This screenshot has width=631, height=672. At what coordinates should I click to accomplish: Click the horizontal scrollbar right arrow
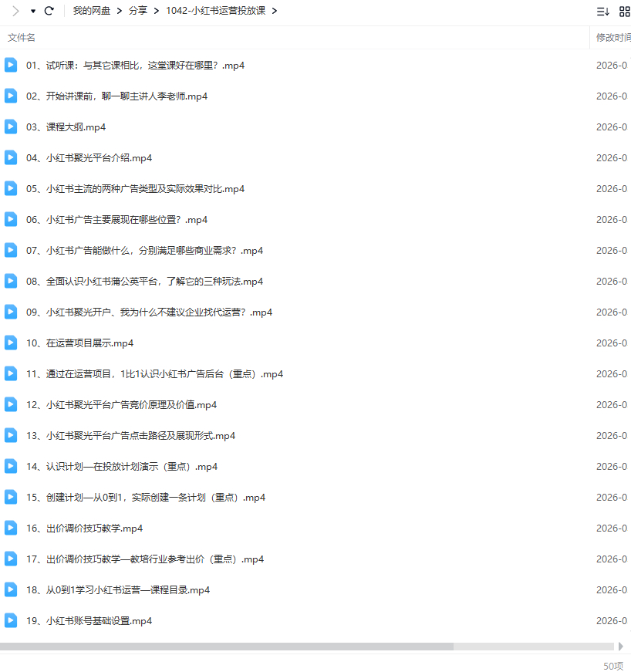[x=621, y=647]
